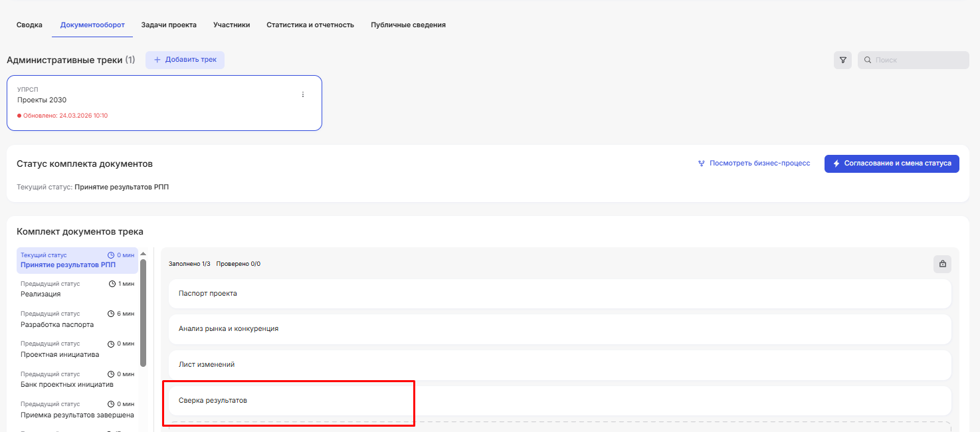Screen dimensions: 980x432
Task: Click Согласование и смена статуса button
Action: [891, 163]
